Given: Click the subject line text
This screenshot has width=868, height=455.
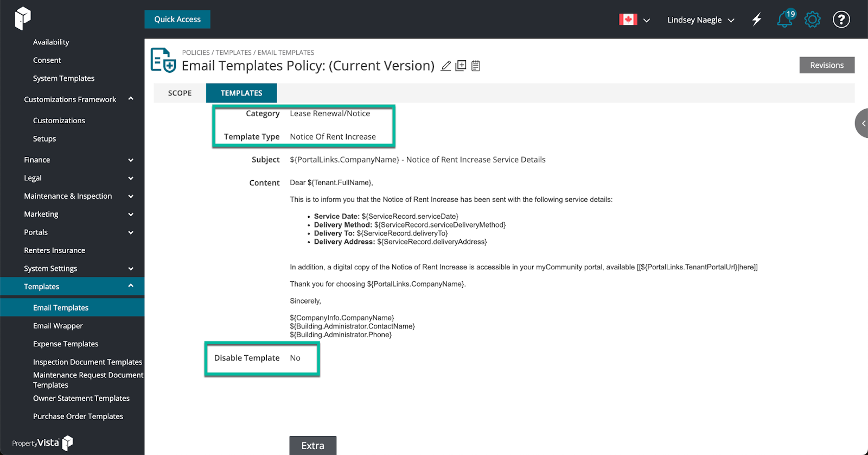Looking at the screenshot, I should point(418,160).
